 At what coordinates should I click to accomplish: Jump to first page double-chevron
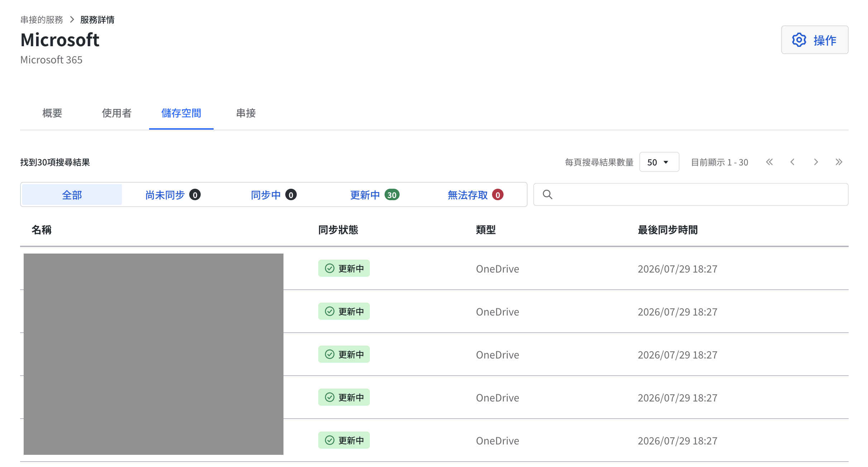click(x=769, y=162)
